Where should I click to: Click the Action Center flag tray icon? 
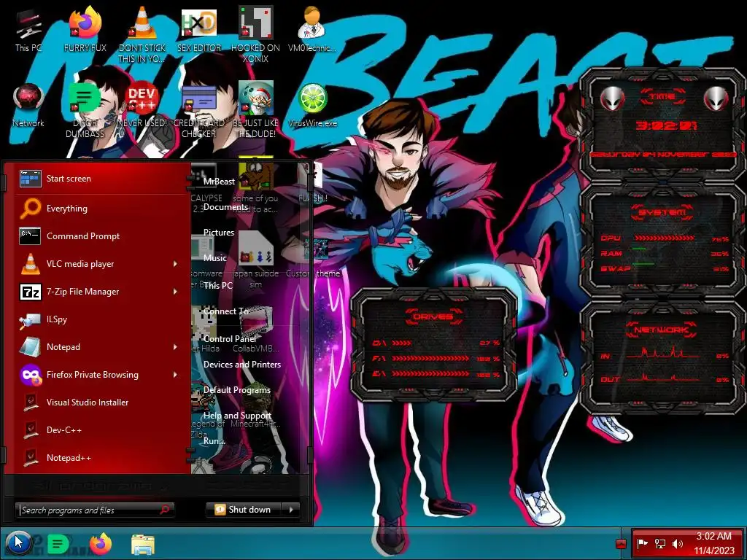coord(642,543)
